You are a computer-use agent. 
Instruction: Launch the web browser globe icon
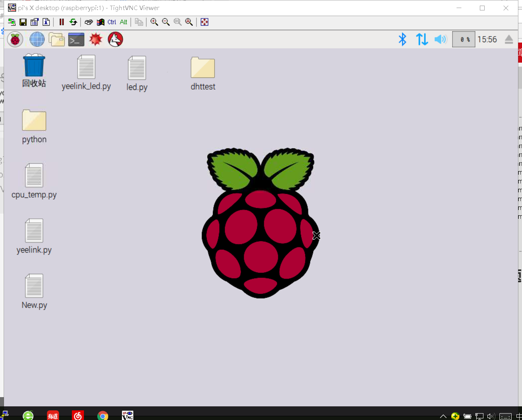point(37,39)
